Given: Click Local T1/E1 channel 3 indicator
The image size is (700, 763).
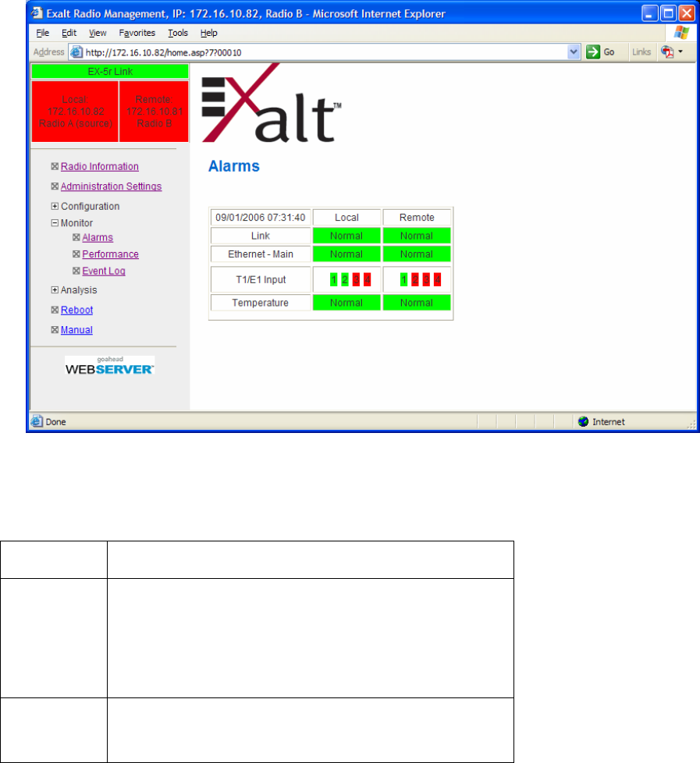Looking at the screenshot, I should (x=356, y=280).
